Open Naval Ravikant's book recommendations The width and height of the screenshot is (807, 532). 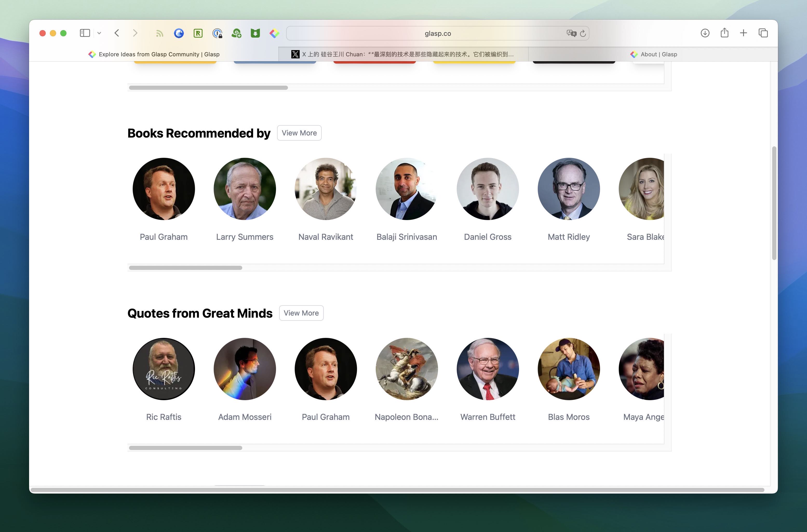pos(325,189)
